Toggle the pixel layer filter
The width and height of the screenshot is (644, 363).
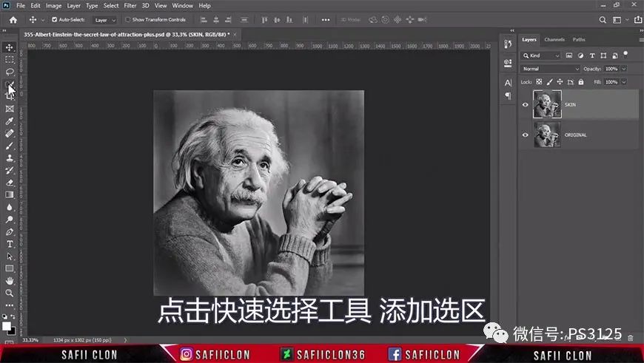[x=568, y=55]
